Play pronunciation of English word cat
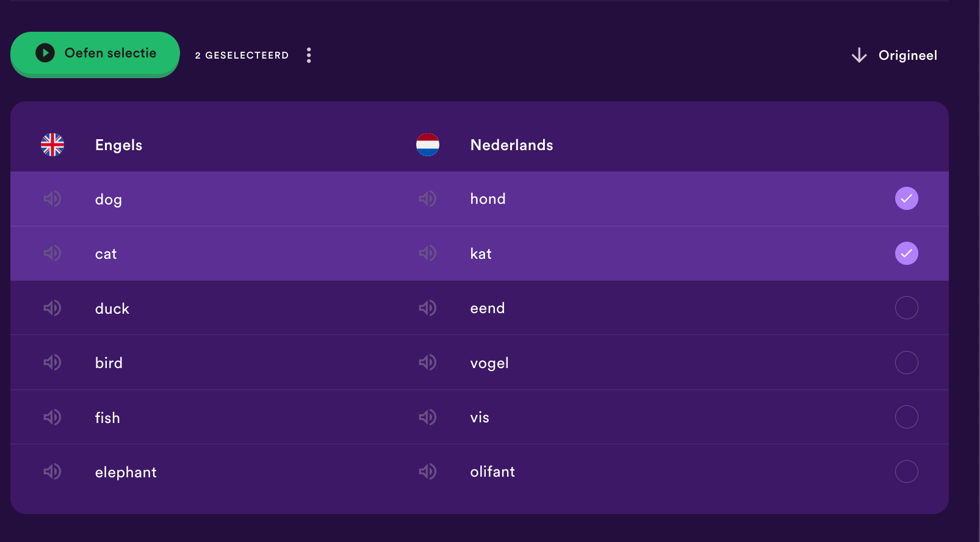This screenshot has height=542, width=980. coord(52,253)
